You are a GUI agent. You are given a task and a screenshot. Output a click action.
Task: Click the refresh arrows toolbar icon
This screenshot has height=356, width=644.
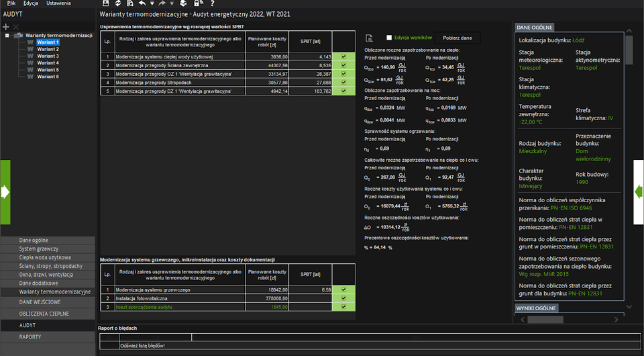tap(118, 3)
